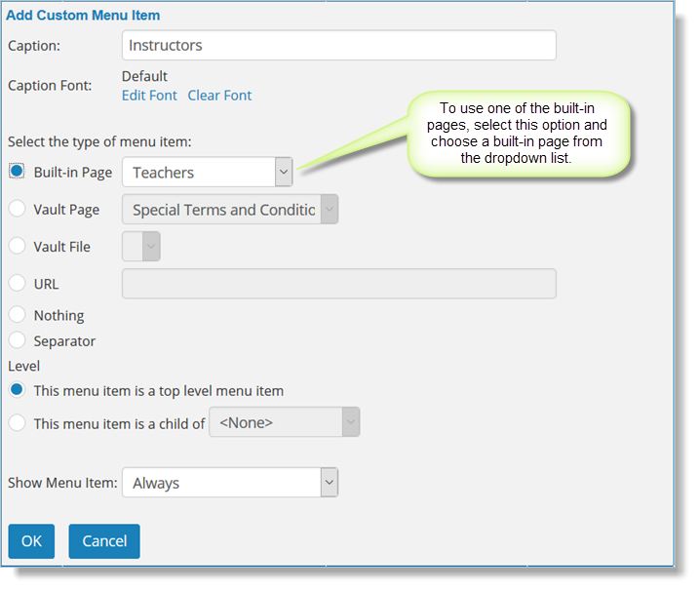
Task: Click the URL text input field
Action: 339,284
